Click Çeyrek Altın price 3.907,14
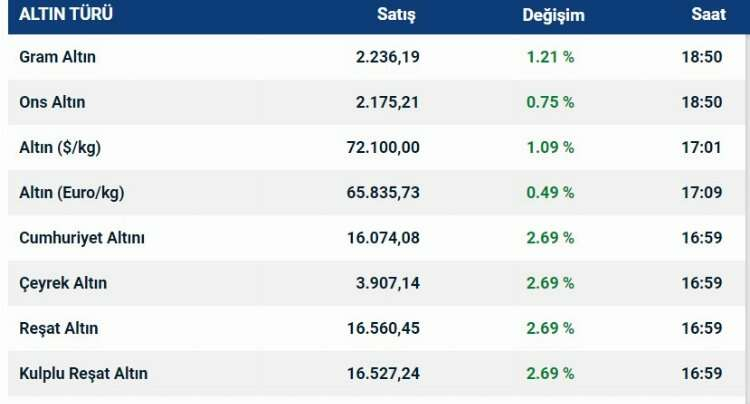This screenshot has height=404, width=750. 388,283
